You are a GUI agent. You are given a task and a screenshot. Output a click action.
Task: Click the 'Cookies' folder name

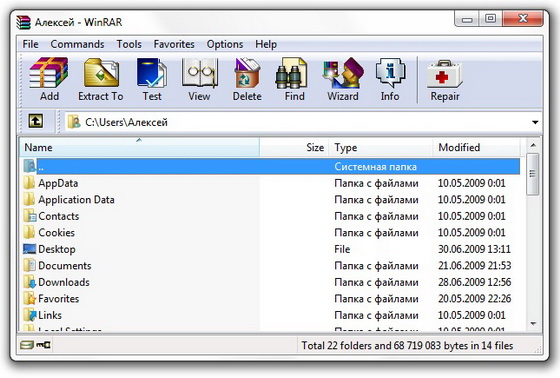(56, 233)
